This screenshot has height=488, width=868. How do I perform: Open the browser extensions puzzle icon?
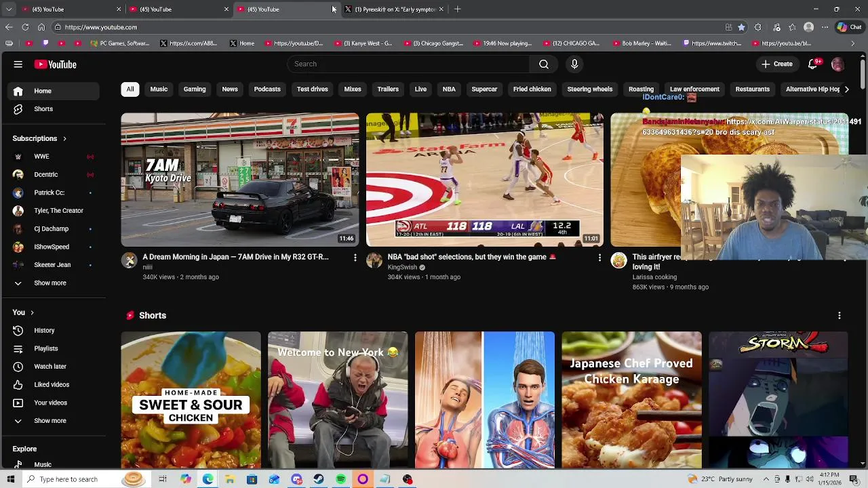point(758,27)
